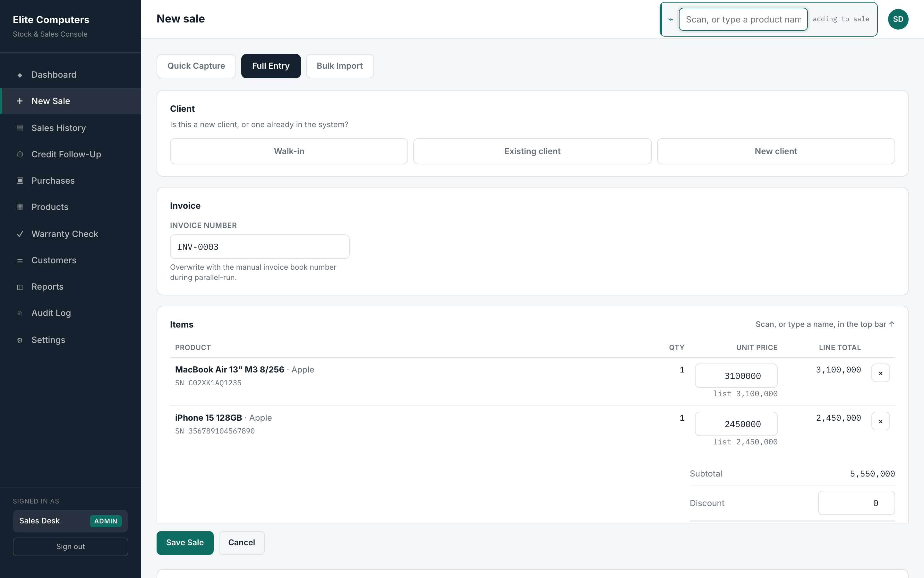
Task: Click the Subtotal value 5,550,000
Action: pyautogui.click(x=872, y=474)
